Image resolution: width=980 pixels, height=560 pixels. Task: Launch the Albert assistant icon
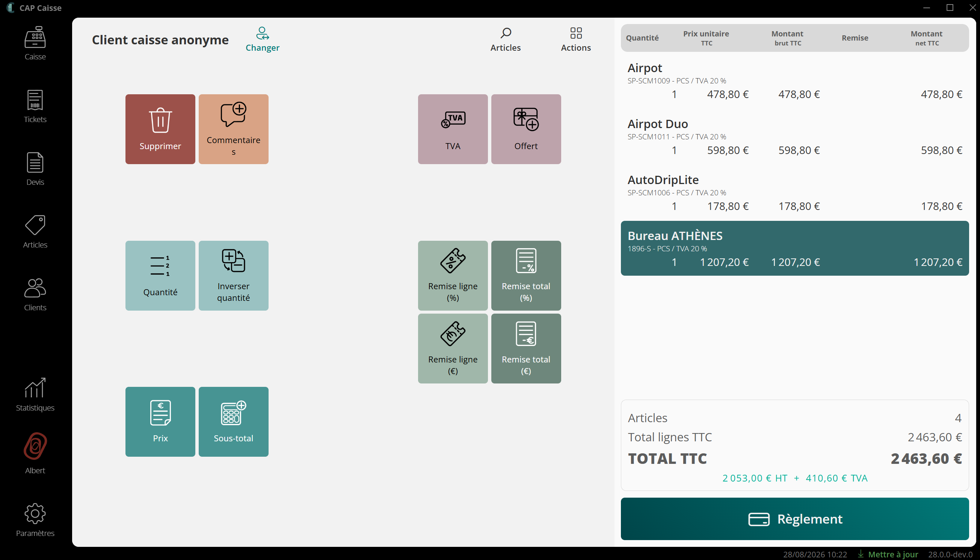tap(35, 453)
